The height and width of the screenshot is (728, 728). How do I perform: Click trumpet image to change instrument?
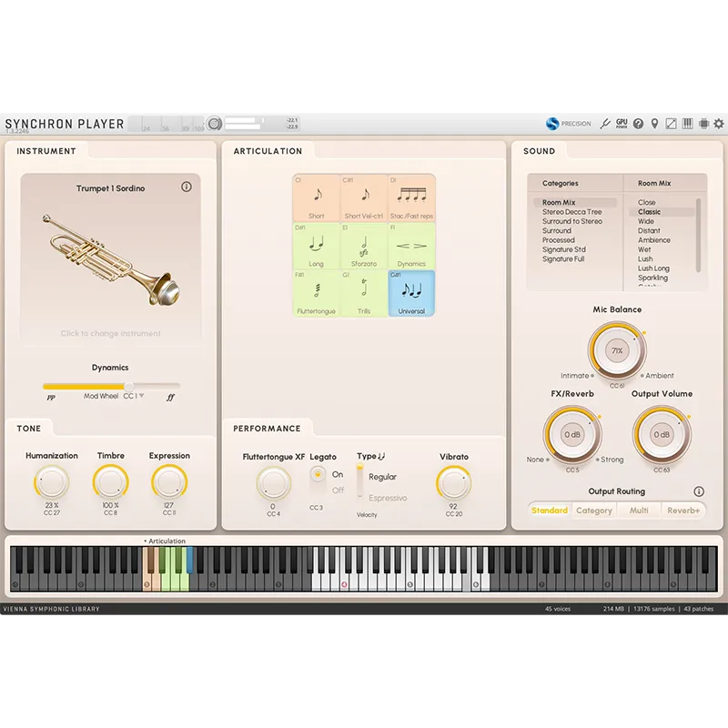111,260
